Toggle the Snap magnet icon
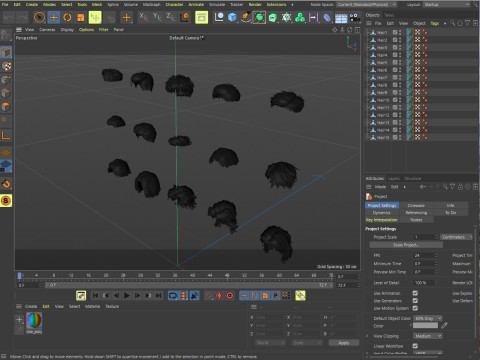 [x=6, y=183]
